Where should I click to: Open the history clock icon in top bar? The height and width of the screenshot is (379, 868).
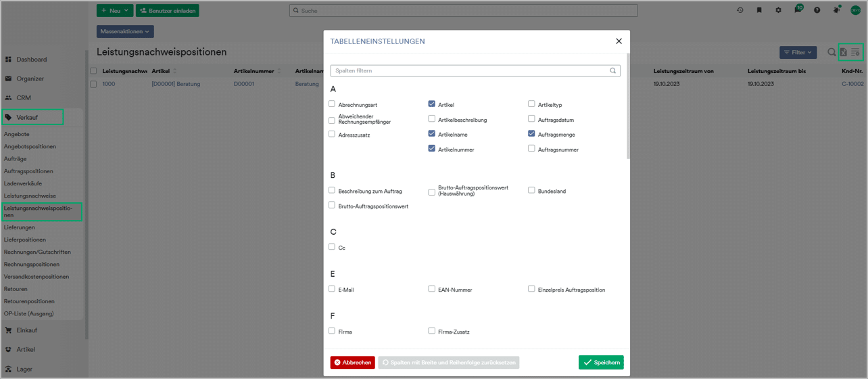(x=740, y=10)
